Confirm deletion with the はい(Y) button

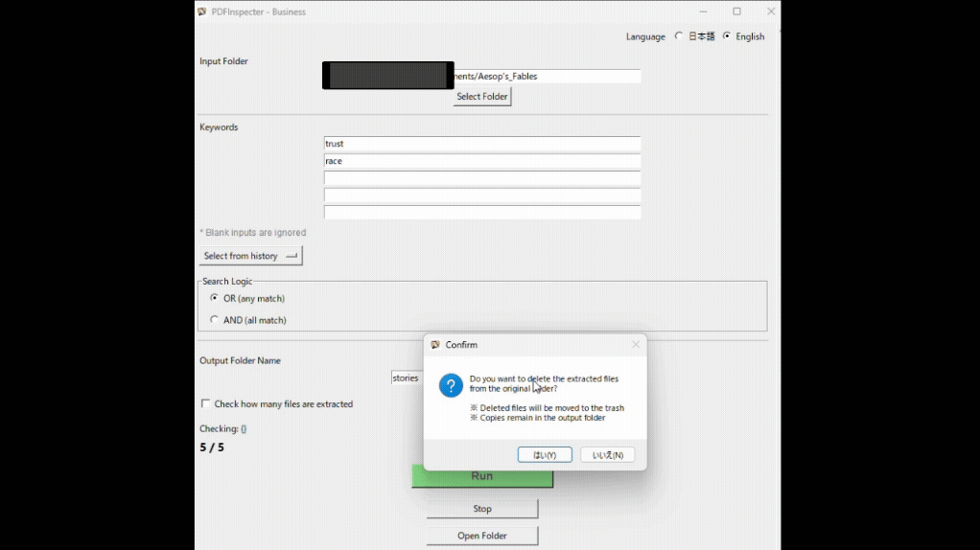545,455
